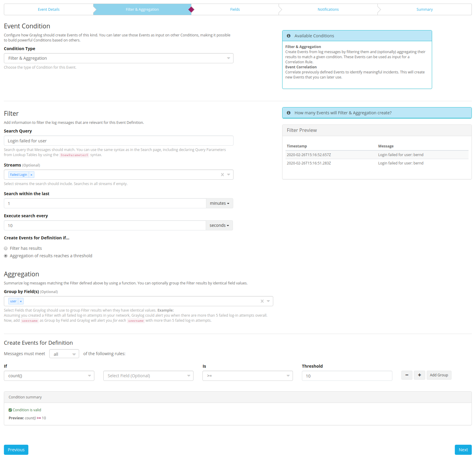Switch to the Notifications step
Screen dimensions: 476x462
[328, 10]
